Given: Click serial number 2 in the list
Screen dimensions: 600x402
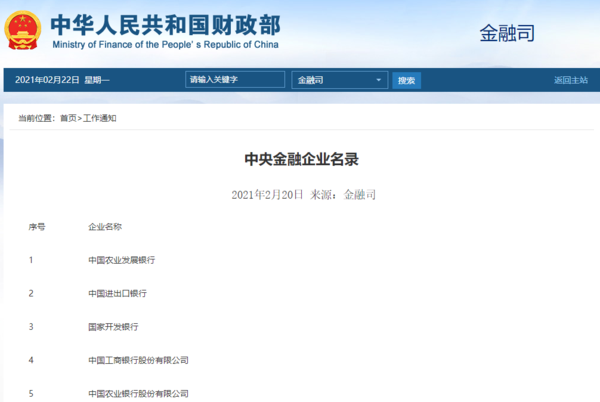Looking at the screenshot, I should click(x=31, y=293).
